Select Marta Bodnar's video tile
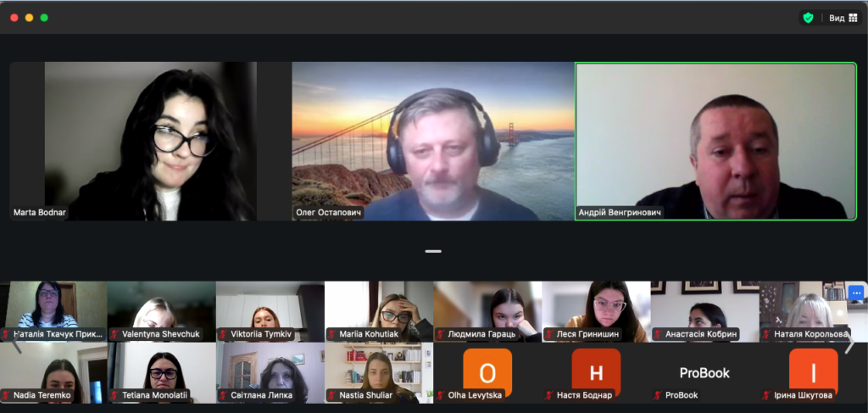Screen dimensions: 868x413 point(149,140)
